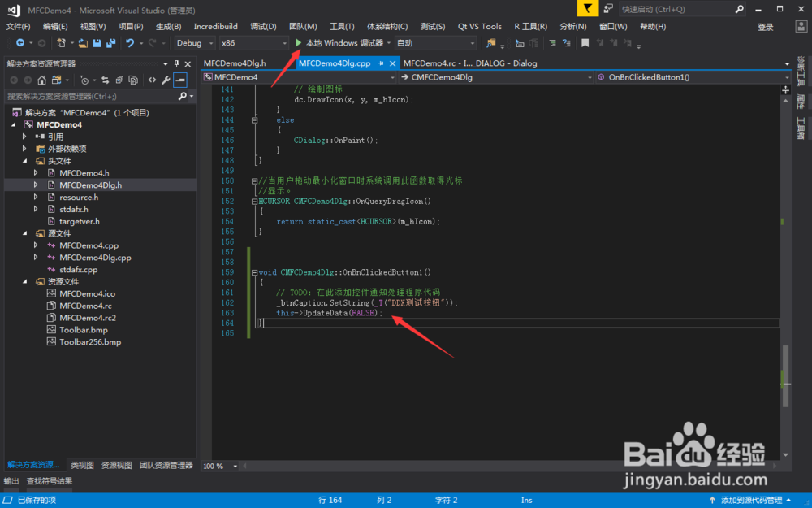
Task: Open the 文件(F) menu
Action: pyautogui.click(x=18, y=27)
